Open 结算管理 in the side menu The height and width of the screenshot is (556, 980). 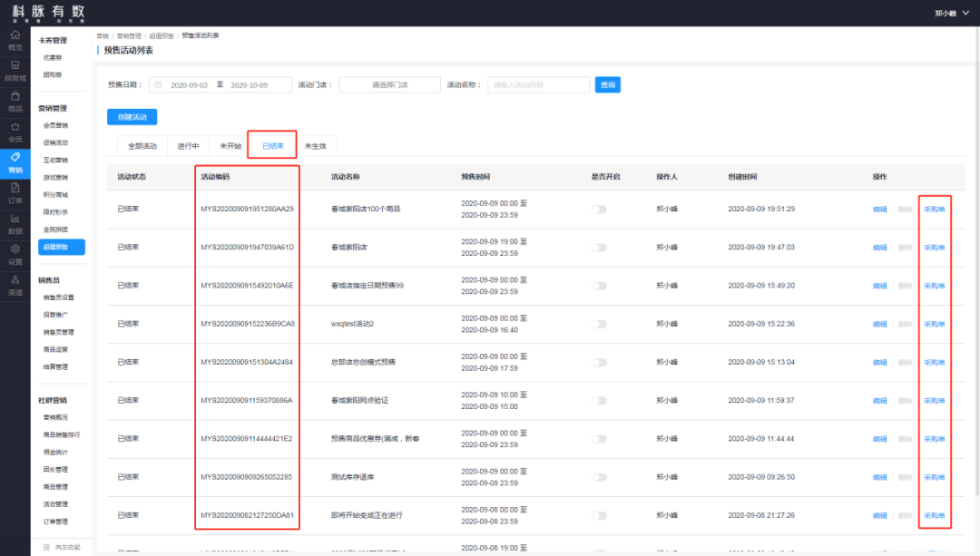55,367
